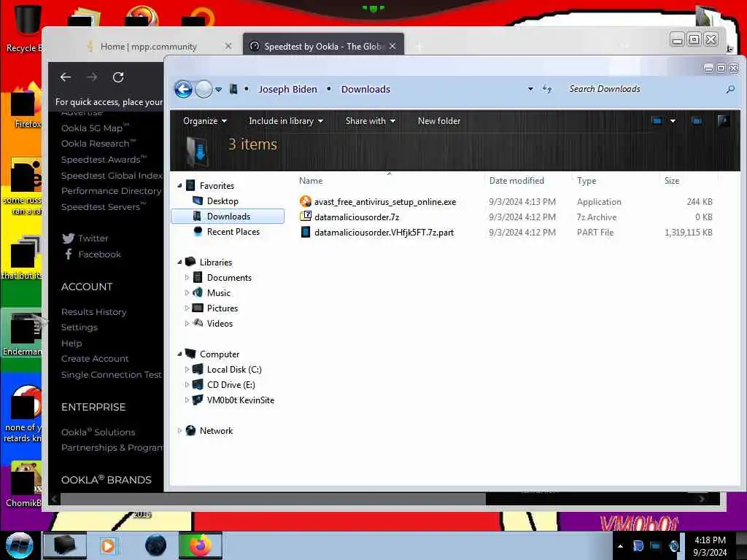Open Speedtest Global Index link

[x=112, y=175]
